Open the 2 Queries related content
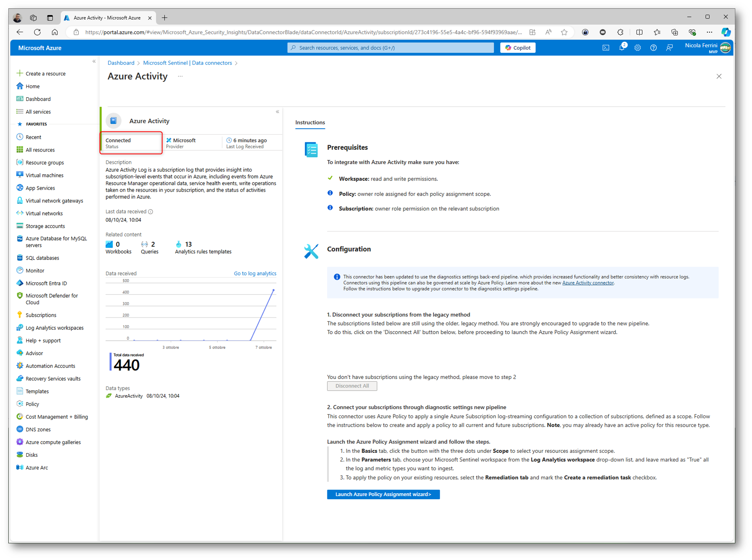The width and height of the screenshot is (752, 560). click(x=149, y=247)
